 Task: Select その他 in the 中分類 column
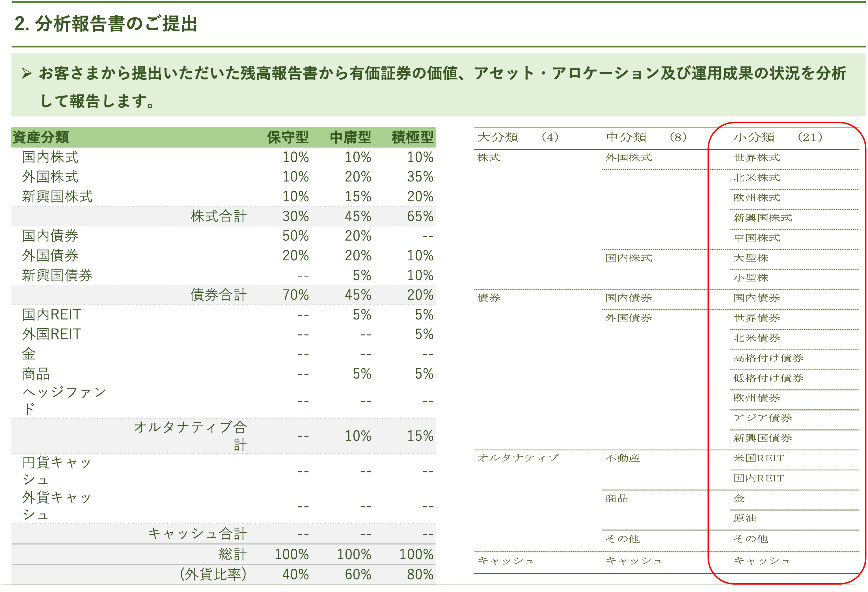tap(623, 539)
